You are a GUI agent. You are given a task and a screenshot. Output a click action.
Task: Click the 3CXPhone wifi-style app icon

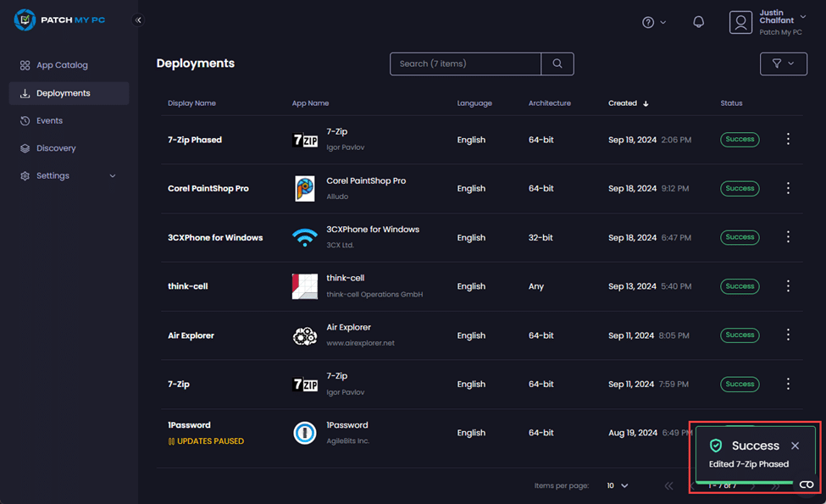coord(304,238)
